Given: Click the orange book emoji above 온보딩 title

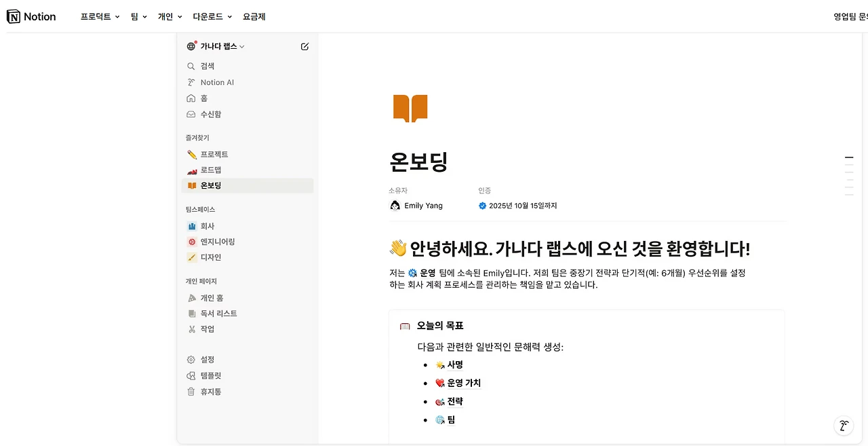Looking at the screenshot, I should tap(410, 108).
